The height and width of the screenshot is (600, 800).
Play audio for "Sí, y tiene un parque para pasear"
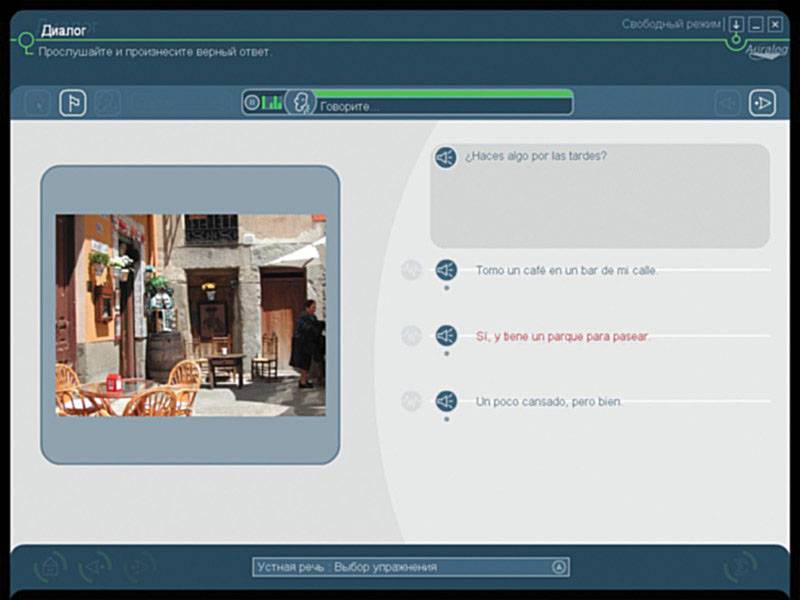(446, 335)
